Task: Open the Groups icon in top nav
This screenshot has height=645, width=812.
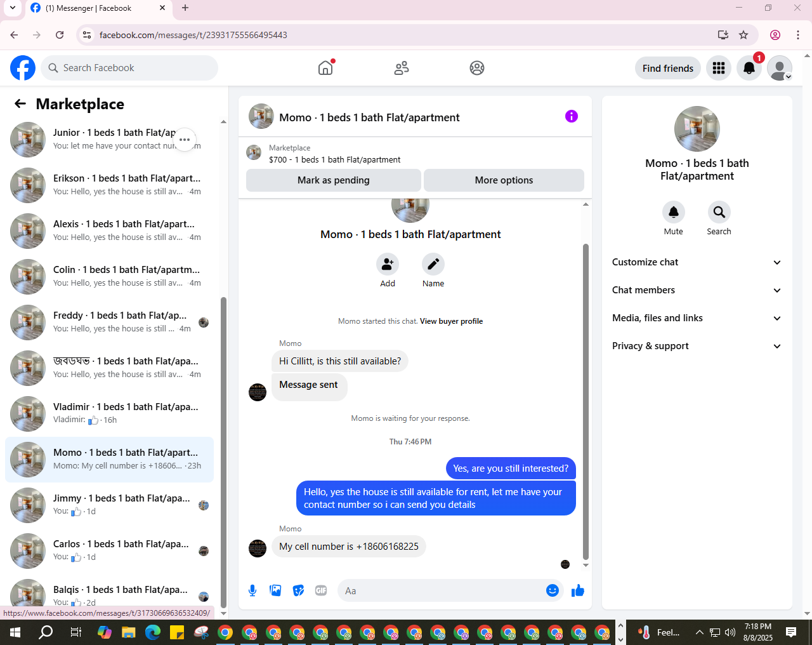Action: click(x=477, y=68)
